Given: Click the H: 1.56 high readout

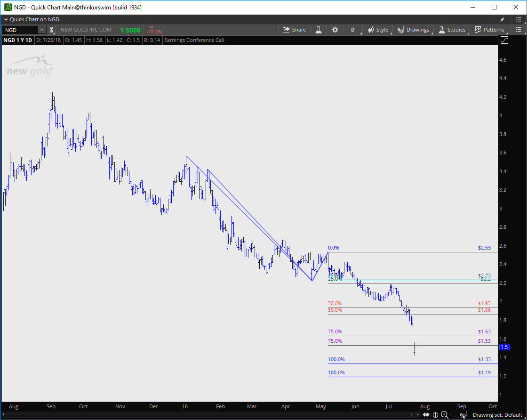Looking at the screenshot, I should pos(95,40).
